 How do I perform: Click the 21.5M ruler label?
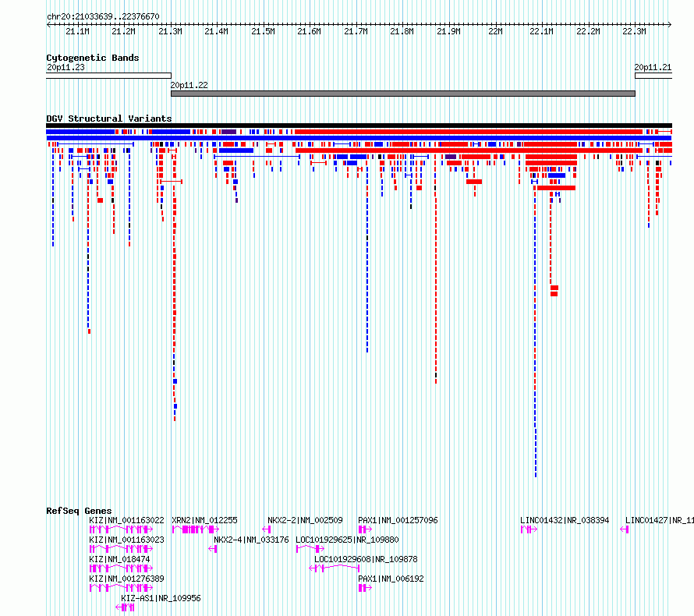[263, 31]
